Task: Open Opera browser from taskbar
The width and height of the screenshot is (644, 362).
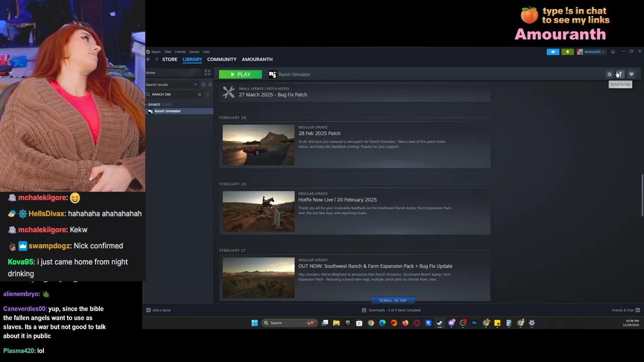Action: tap(417, 323)
